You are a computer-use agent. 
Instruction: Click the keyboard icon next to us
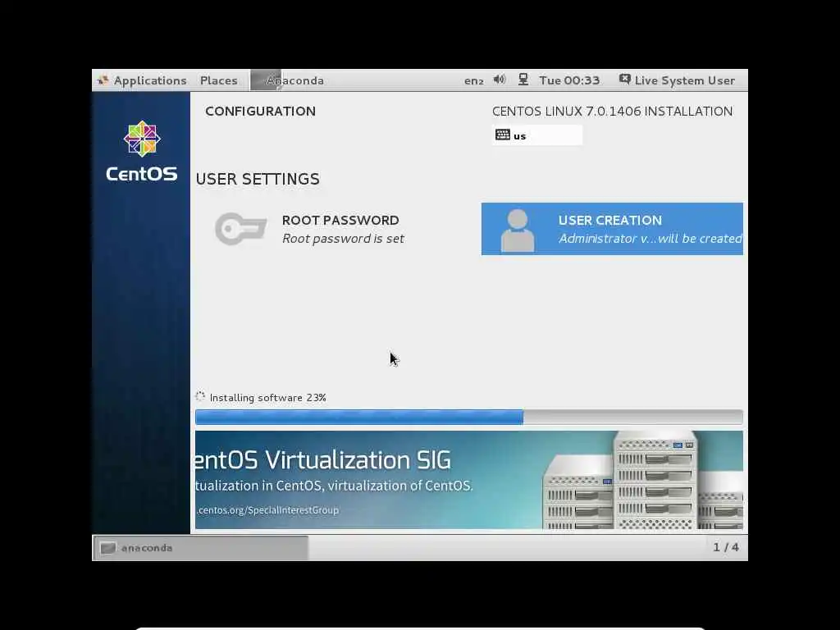click(503, 135)
